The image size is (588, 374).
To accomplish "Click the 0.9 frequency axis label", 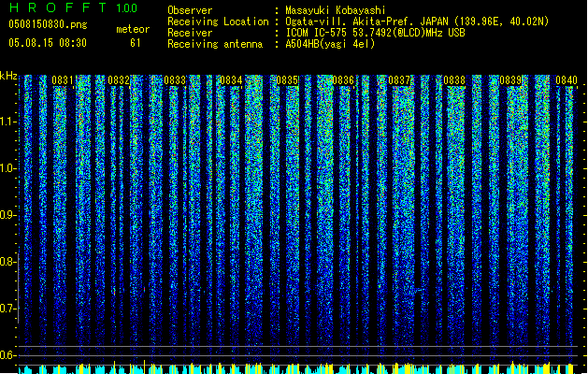I will [7, 215].
